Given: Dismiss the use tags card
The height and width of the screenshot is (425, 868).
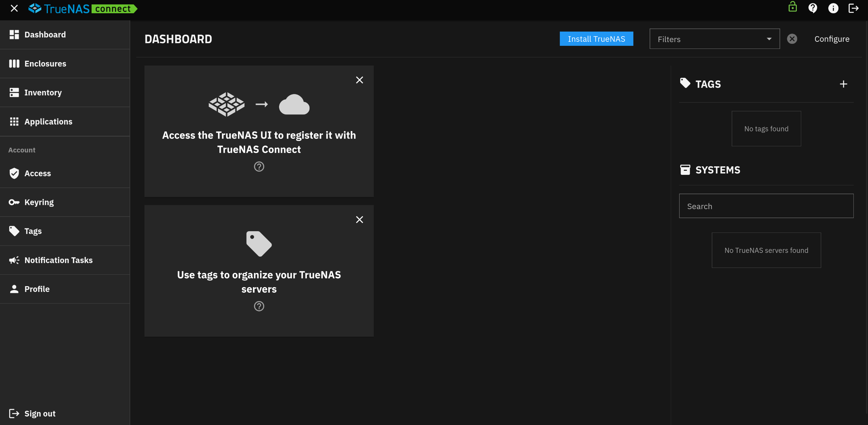Looking at the screenshot, I should 359,220.
